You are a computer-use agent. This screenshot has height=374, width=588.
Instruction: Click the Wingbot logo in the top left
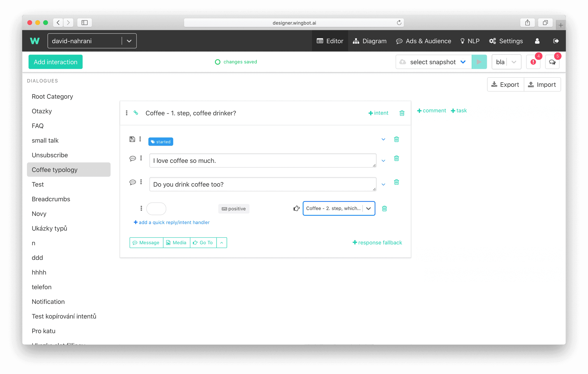click(35, 41)
